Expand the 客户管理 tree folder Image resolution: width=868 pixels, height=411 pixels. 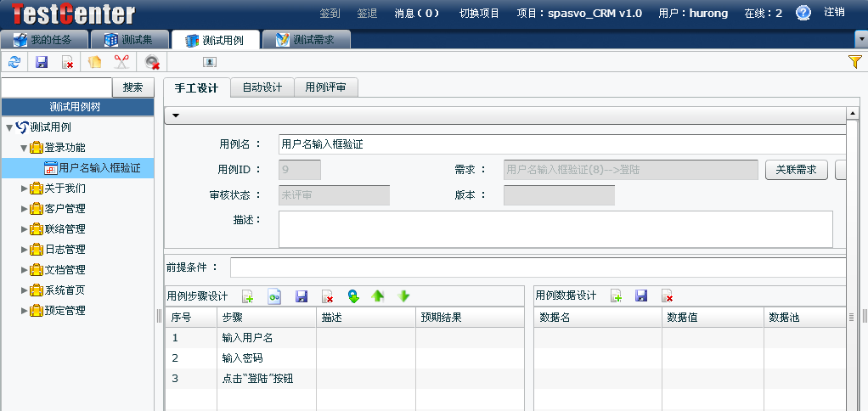coord(25,209)
